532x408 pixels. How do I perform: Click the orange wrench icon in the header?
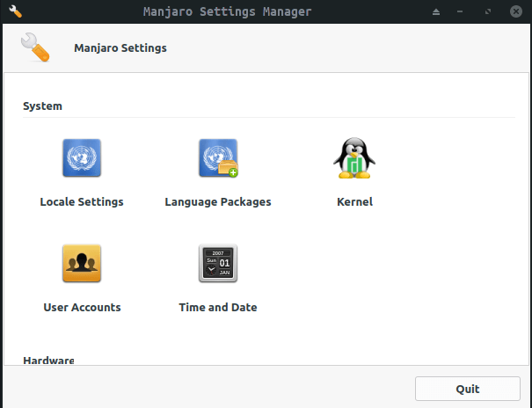(35, 47)
